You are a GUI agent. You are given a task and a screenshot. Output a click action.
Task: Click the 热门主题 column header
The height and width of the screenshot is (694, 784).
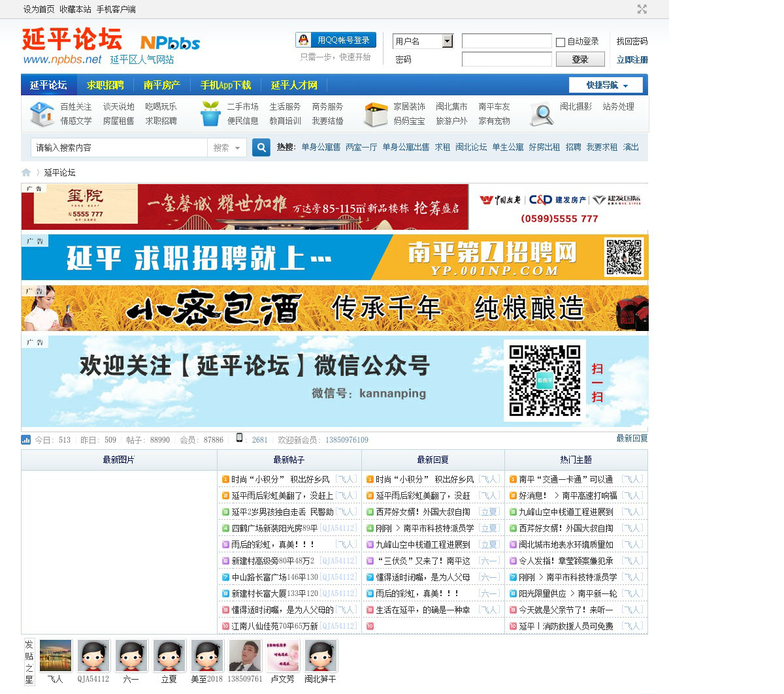(x=576, y=460)
